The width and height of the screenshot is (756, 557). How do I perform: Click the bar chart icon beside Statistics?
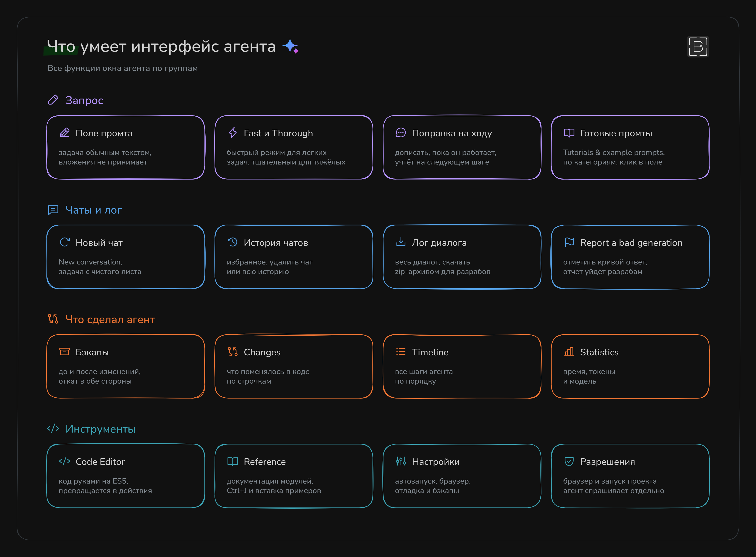569,352
